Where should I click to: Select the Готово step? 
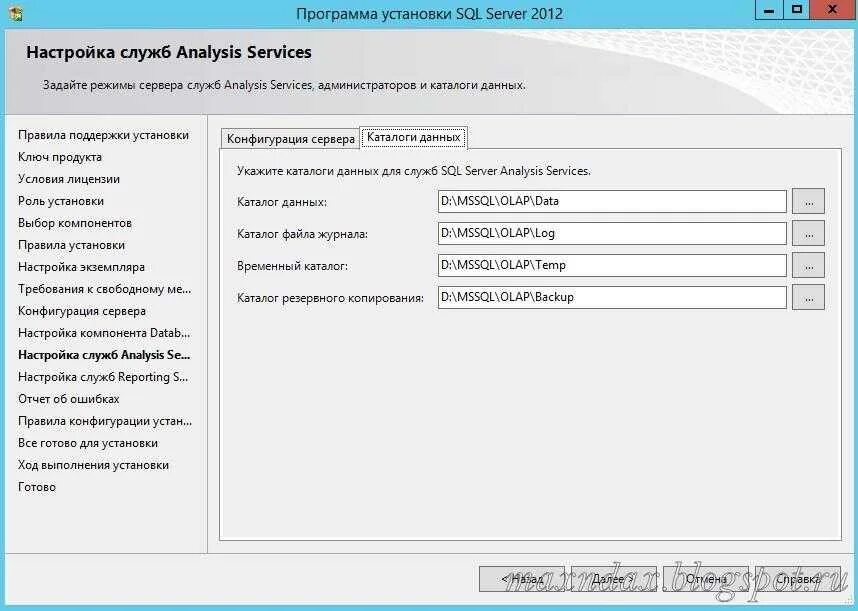tap(37, 487)
